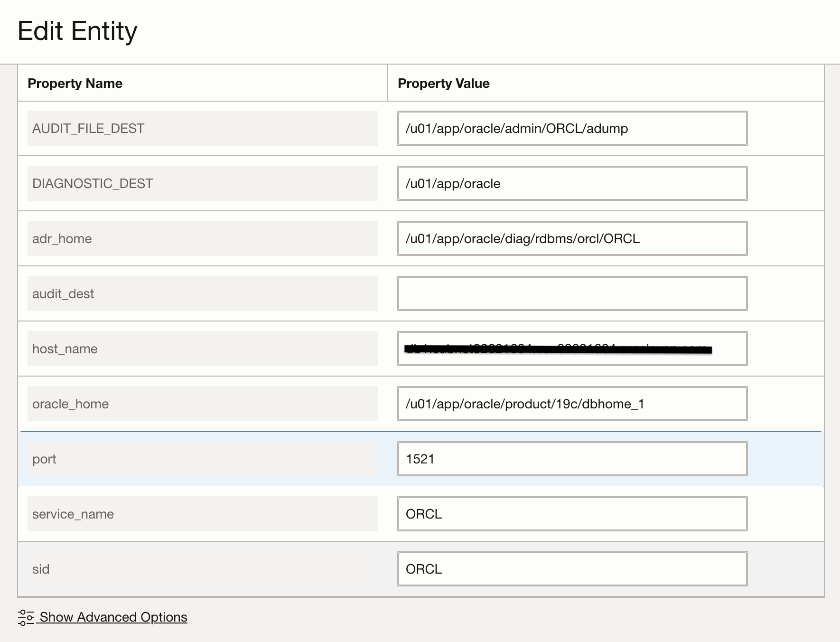840x642 pixels.
Task: Click the Edit Entity page heading
Action: click(77, 31)
